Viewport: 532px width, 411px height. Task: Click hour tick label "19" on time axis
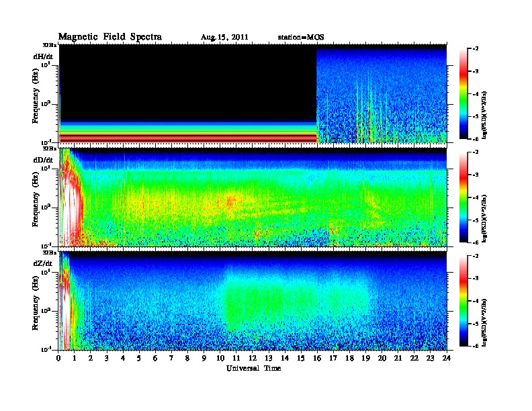pos(365,359)
